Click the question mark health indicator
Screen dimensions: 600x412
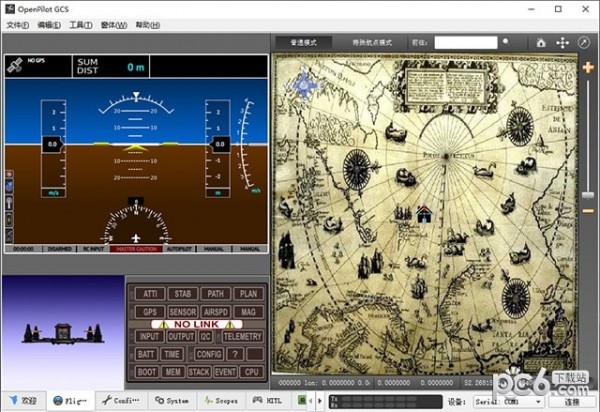pos(235,354)
